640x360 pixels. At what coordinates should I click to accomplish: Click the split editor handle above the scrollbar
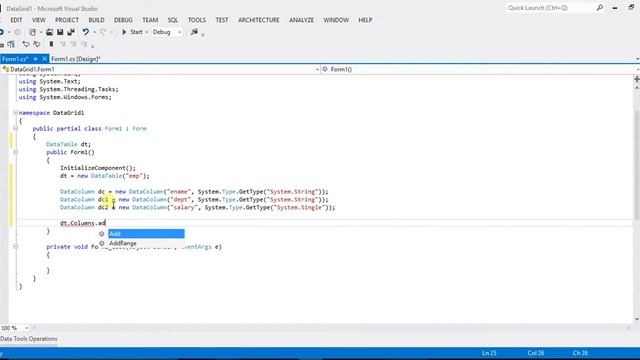point(636,79)
